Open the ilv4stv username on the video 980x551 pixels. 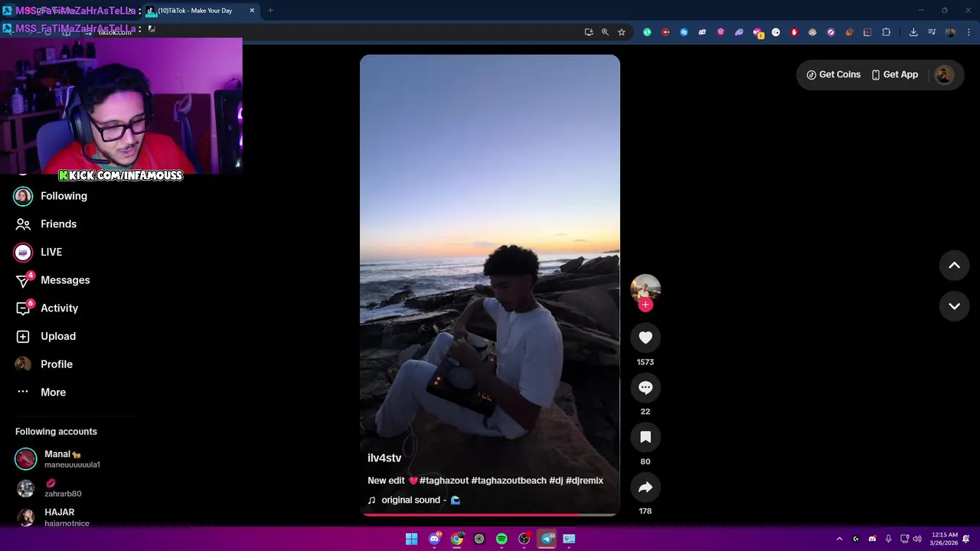384,458
